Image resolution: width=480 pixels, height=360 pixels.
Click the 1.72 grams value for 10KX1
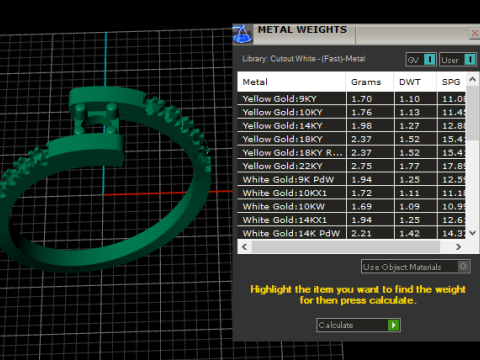[x=362, y=193]
